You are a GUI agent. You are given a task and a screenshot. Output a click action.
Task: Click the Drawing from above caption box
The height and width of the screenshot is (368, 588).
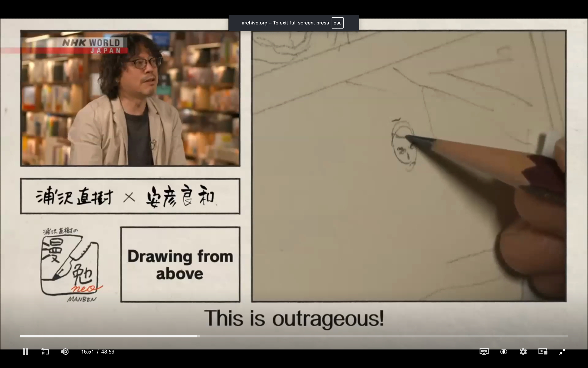(x=180, y=264)
